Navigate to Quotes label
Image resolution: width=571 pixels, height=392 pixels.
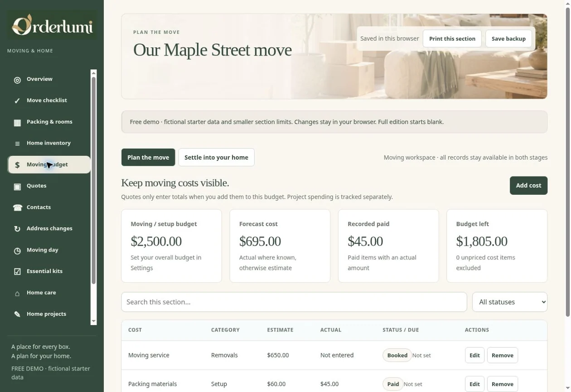(x=36, y=186)
